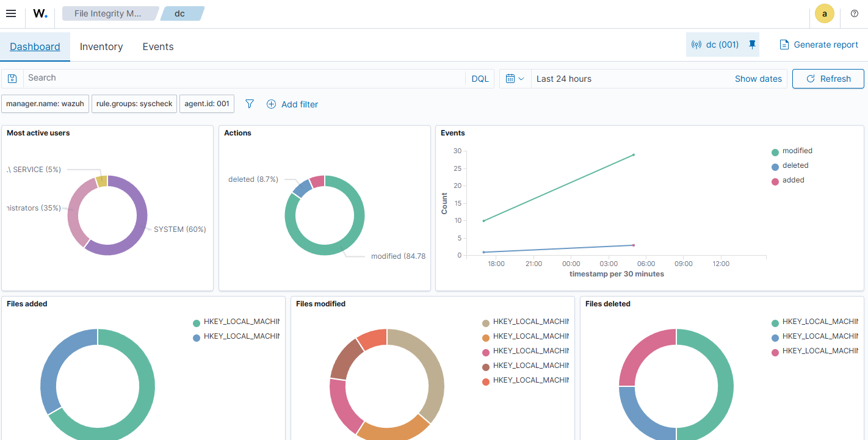This screenshot has width=868, height=440.
Task: Click the saved query disk icon
Action: [x=12, y=79]
